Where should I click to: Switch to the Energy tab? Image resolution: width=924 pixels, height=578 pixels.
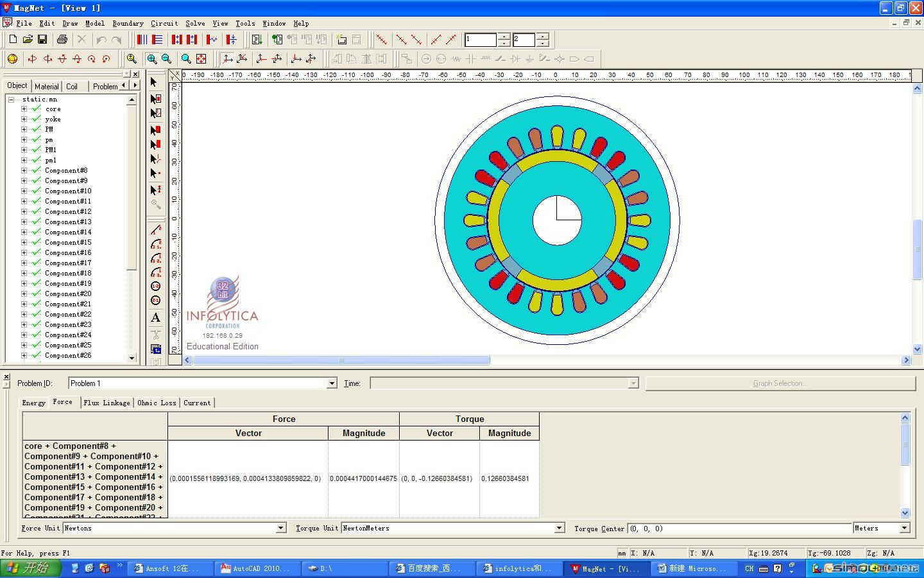tap(33, 403)
